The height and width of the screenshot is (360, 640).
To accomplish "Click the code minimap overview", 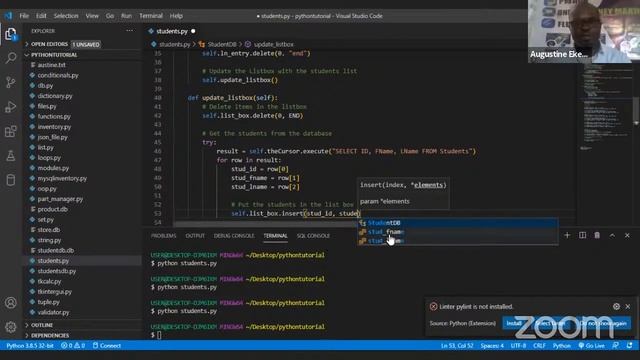I will tap(604, 108).
